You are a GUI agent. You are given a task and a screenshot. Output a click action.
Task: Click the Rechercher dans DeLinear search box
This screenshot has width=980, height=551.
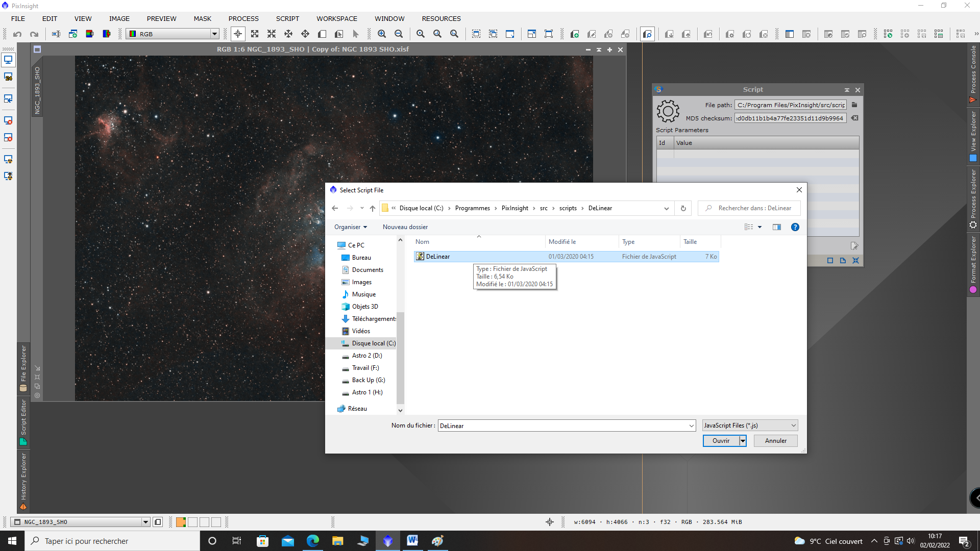[x=749, y=208]
